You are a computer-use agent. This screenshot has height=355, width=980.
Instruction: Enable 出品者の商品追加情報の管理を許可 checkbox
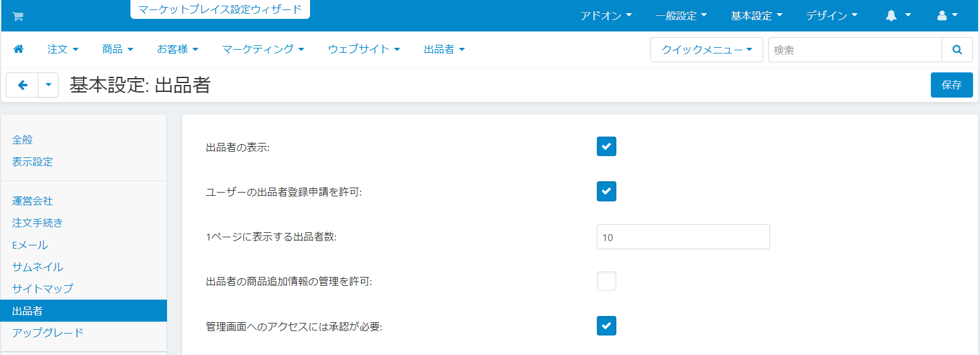pyautogui.click(x=606, y=281)
